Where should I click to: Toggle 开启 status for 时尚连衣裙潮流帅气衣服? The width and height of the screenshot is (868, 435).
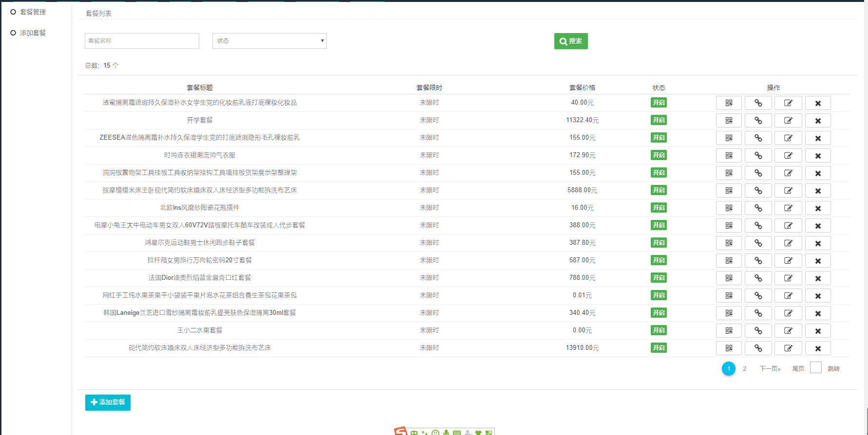pos(659,155)
